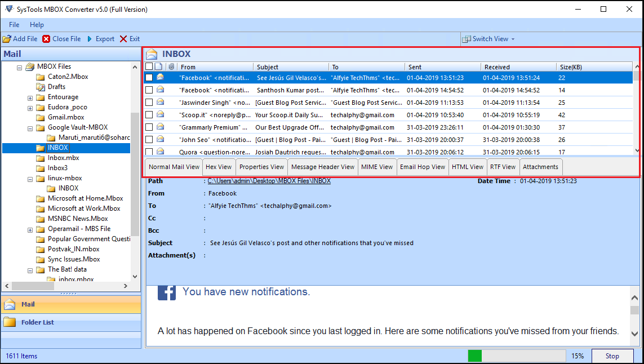Click the Gmail.mbox folder icon
644x364 pixels.
click(x=40, y=117)
